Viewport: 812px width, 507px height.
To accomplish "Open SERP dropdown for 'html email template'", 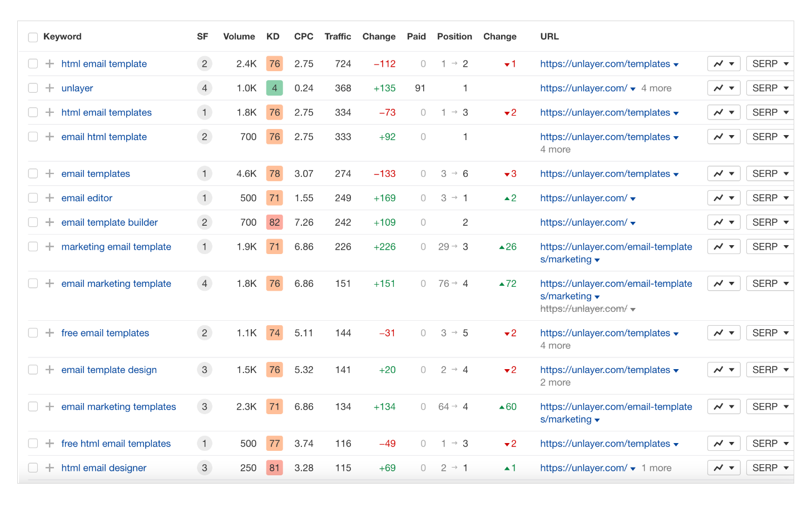I will tap(770, 64).
